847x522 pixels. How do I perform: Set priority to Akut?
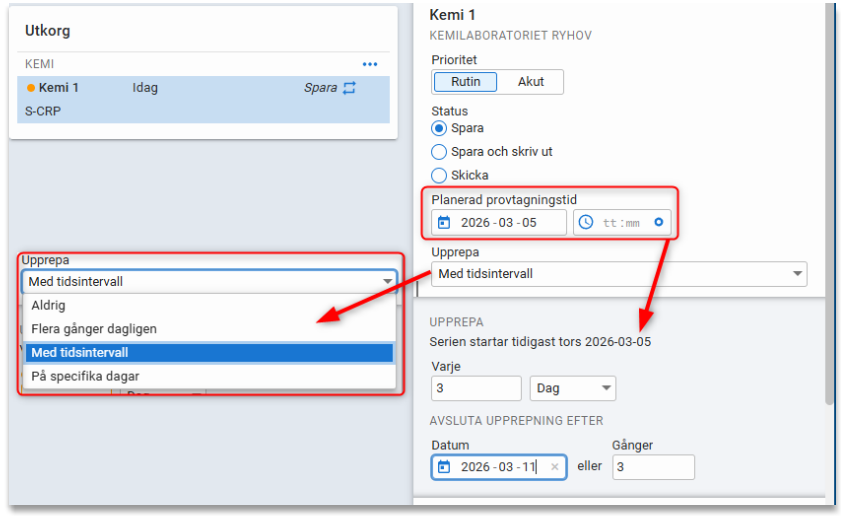point(531,82)
